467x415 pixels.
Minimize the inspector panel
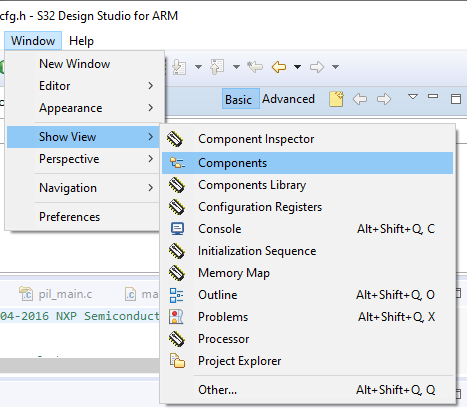click(433, 96)
